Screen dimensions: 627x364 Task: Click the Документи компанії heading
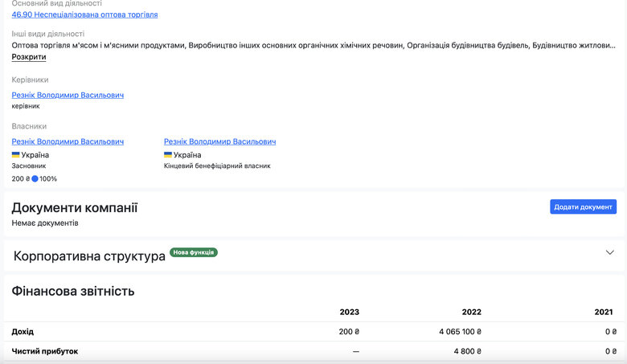(75, 207)
